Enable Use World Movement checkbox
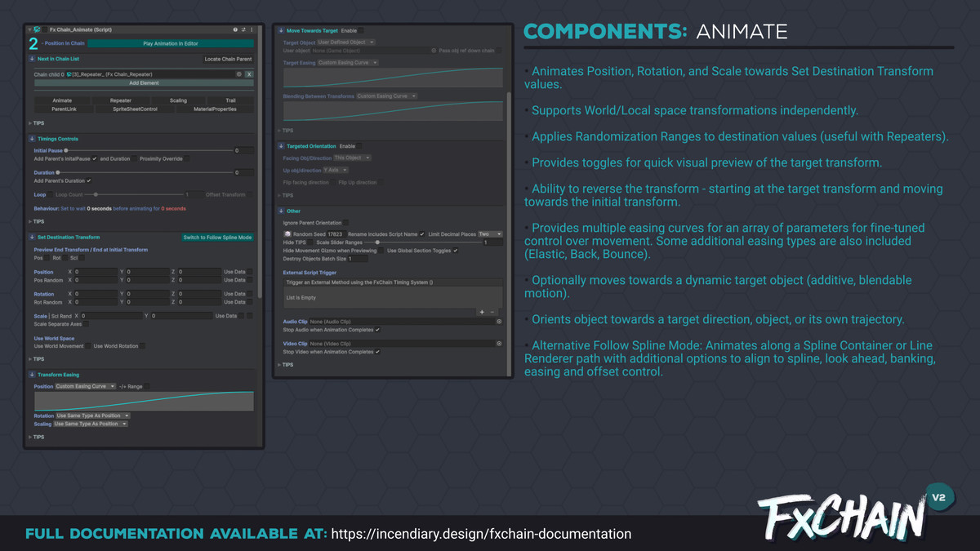Screen dimensions: 980x551 pos(88,346)
